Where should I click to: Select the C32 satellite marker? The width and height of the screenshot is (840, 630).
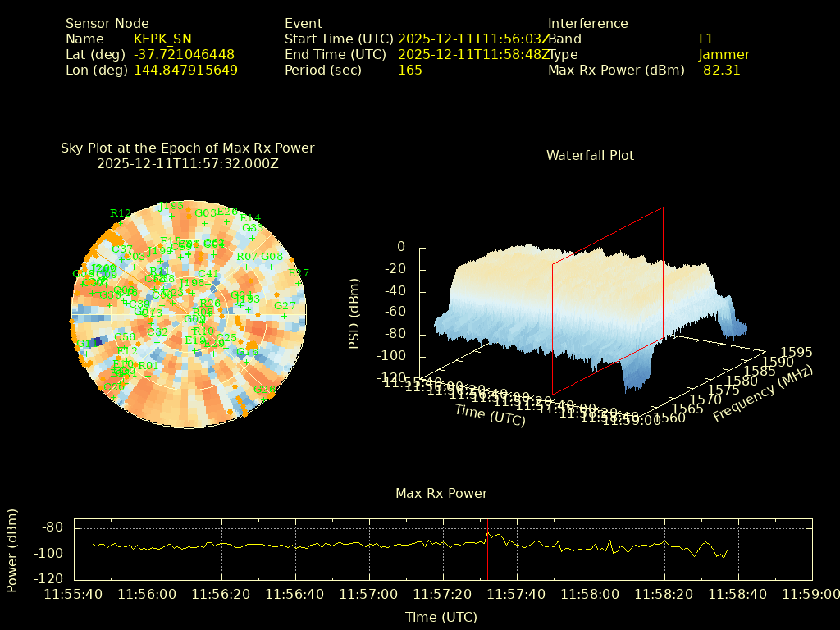(x=157, y=342)
